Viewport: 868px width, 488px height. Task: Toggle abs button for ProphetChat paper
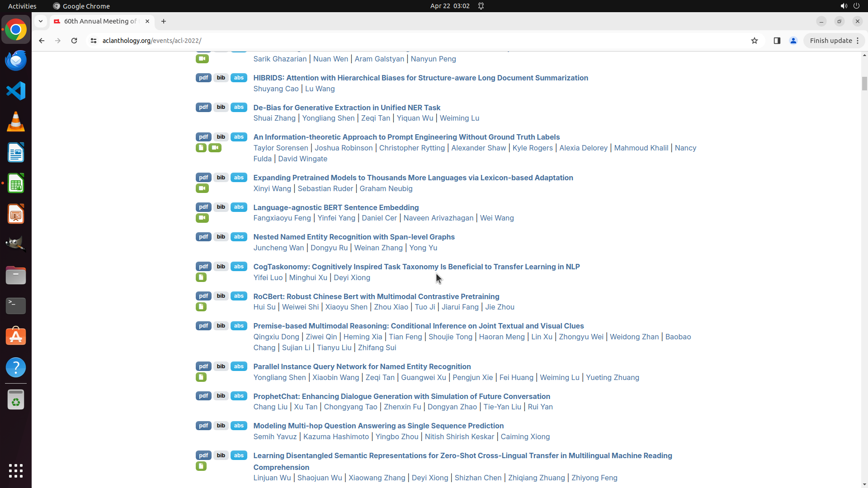point(239,396)
